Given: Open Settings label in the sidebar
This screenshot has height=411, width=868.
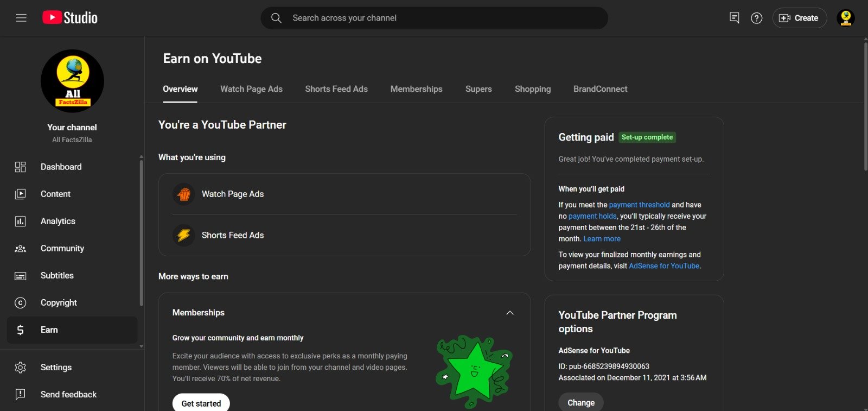Looking at the screenshot, I should pos(56,367).
